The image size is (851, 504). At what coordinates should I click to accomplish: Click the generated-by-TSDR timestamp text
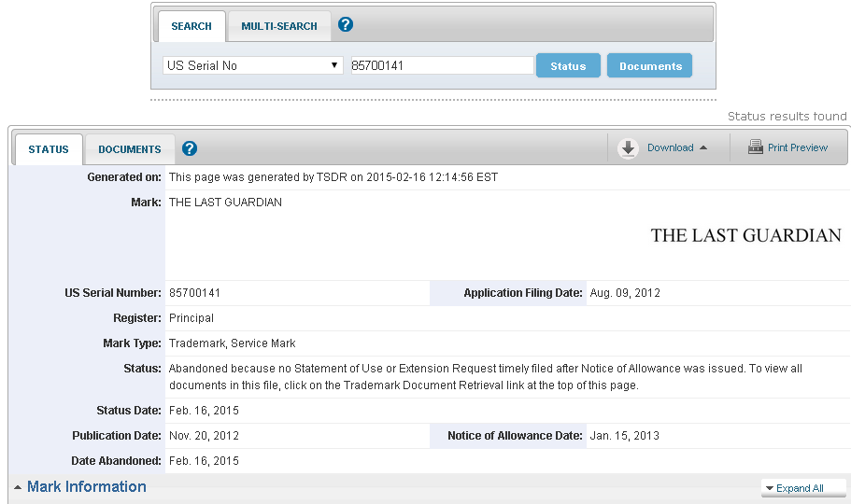click(x=333, y=177)
